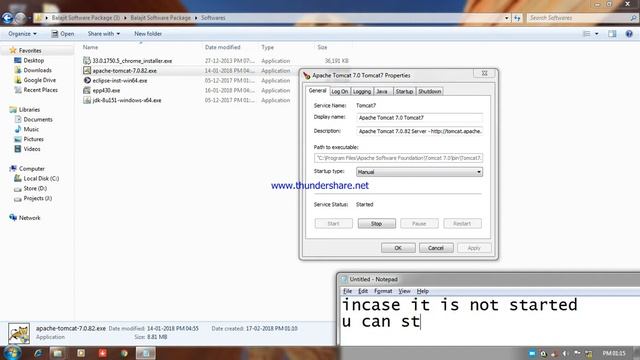Open Documents library
The image size is (640, 360).
[x=38, y=119]
